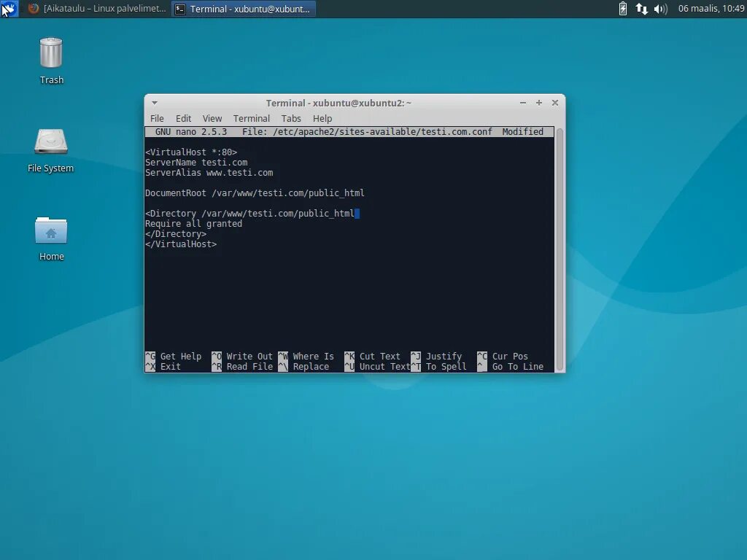Click the 'Require all granted' line
747x560 pixels.
pyautogui.click(x=193, y=224)
